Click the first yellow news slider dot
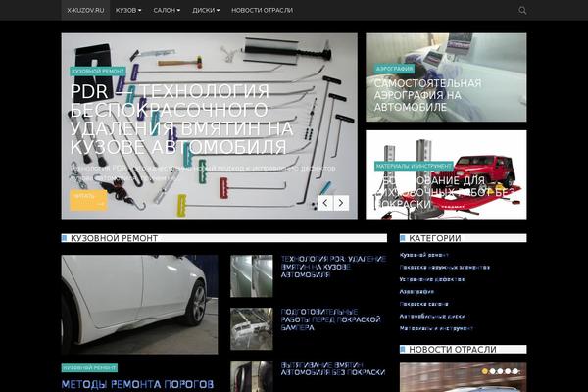 click(x=485, y=371)
